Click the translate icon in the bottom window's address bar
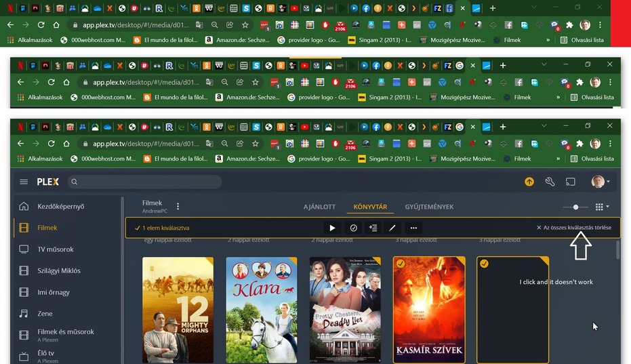 click(209, 143)
